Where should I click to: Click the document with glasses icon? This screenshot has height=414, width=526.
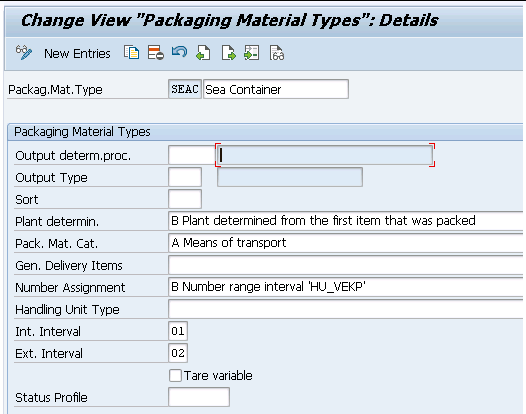tap(277, 53)
